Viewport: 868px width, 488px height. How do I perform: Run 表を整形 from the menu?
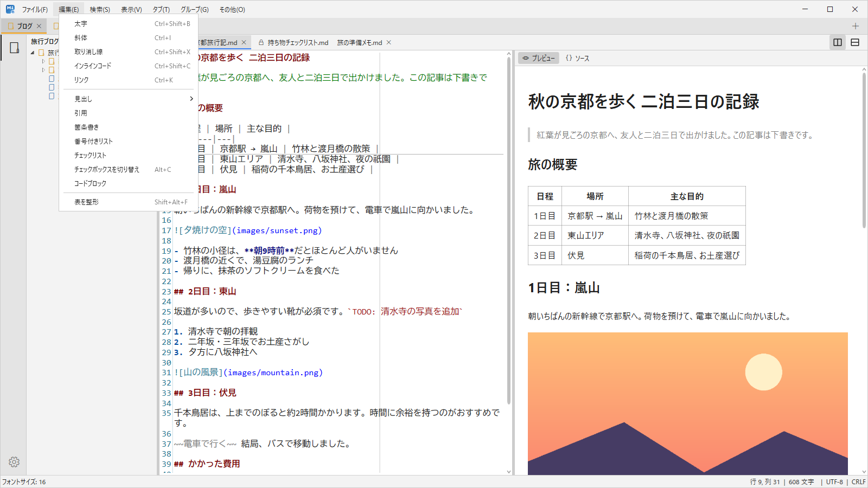click(128, 202)
